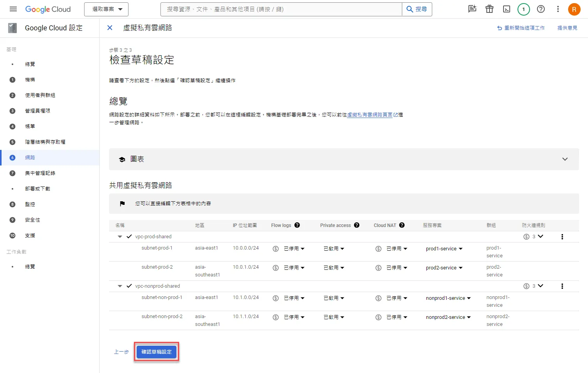Open the header three-dot settings menu

[x=558, y=9]
